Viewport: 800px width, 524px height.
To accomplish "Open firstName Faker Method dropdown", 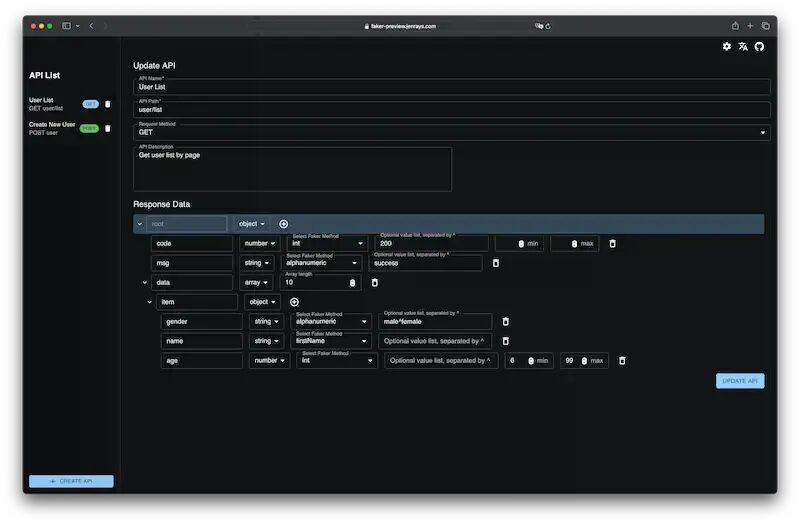I will point(331,341).
